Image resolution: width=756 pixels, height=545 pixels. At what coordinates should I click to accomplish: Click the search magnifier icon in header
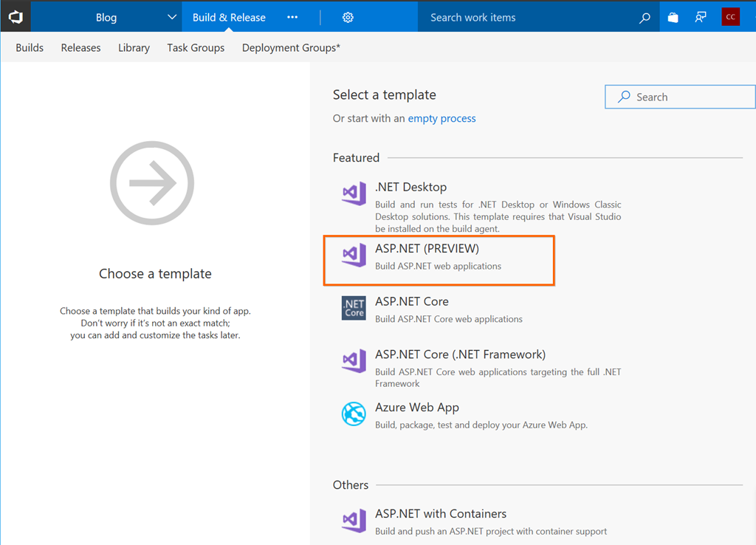tap(645, 18)
